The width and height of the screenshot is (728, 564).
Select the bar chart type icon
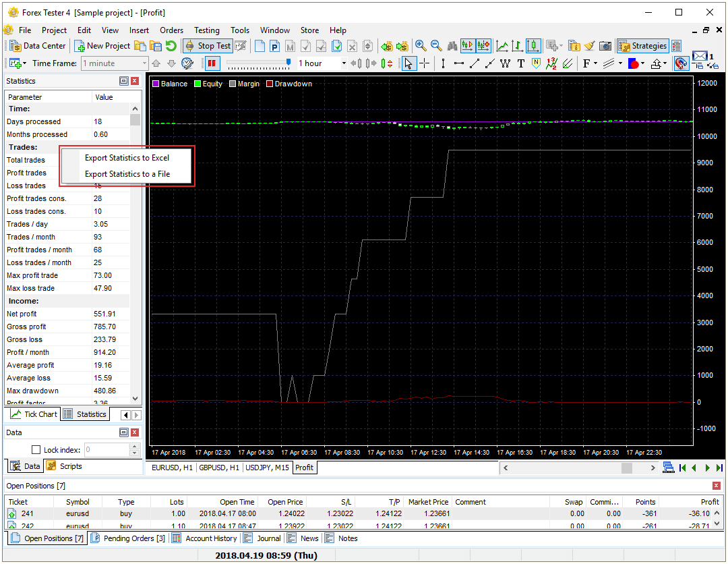517,45
